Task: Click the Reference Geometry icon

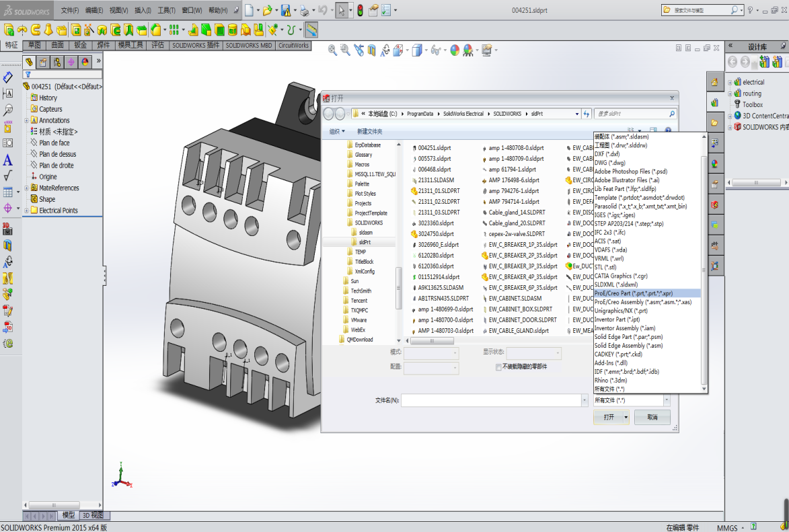Action: (272, 30)
